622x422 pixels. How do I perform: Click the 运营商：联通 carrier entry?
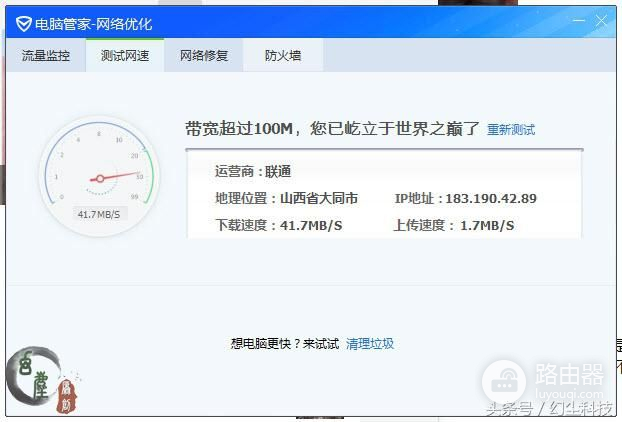click(x=253, y=172)
